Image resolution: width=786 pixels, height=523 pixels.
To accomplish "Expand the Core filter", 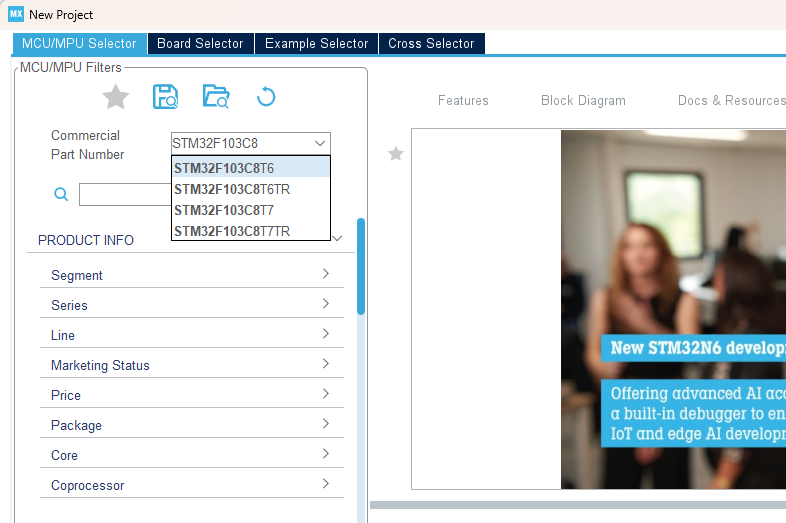I will [x=192, y=455].
